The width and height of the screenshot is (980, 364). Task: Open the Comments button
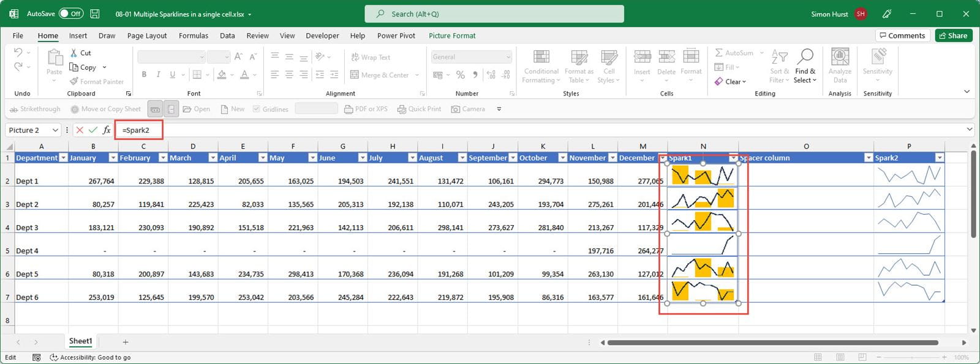pyautogui.click(x=902, y=35)
